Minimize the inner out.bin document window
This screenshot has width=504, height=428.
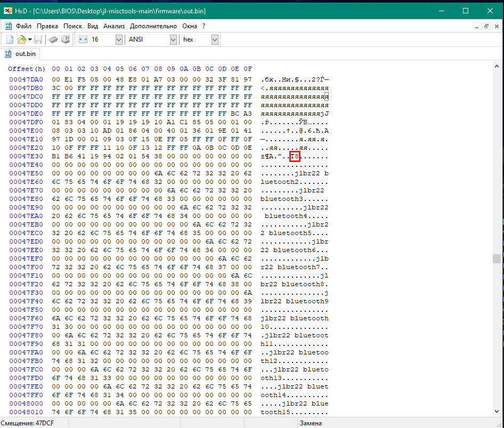[x=477, y=26]
